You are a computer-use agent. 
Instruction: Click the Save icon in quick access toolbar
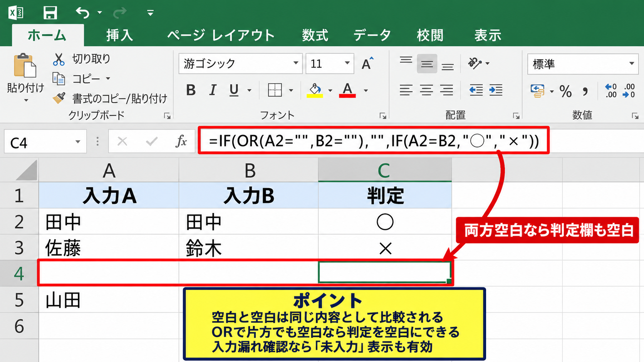(50, 13)
